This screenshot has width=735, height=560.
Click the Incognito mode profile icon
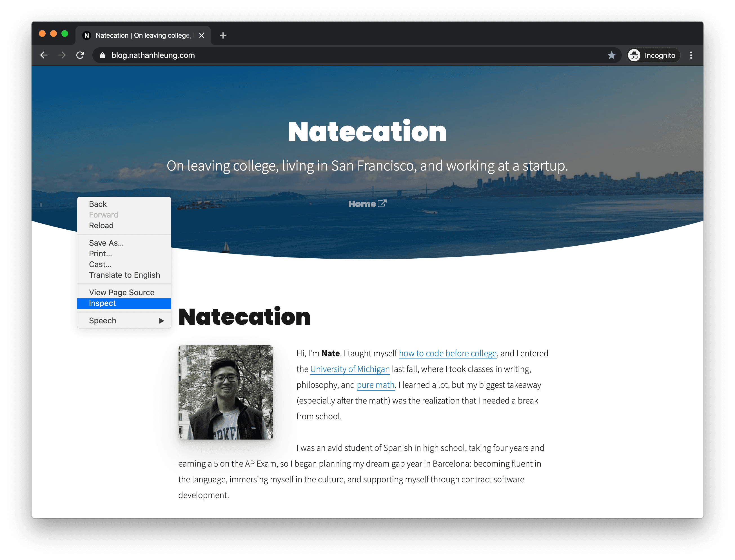pyautogui.click(x=635, y=55)
